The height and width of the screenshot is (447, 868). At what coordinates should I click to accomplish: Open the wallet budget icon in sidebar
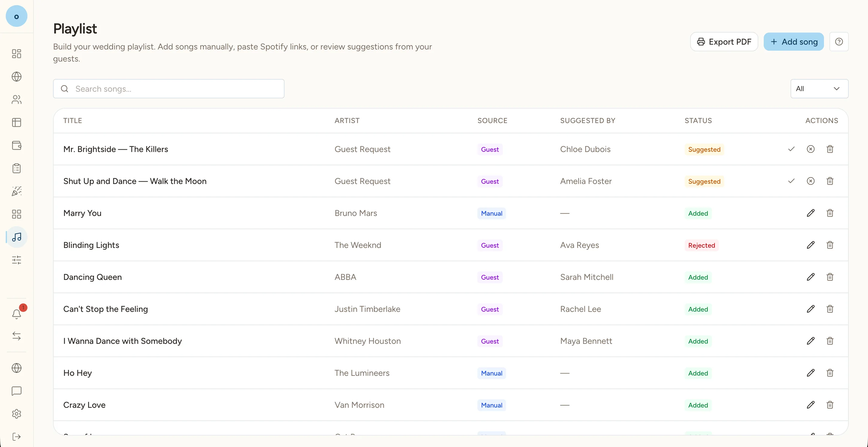(x=17, y=146)
